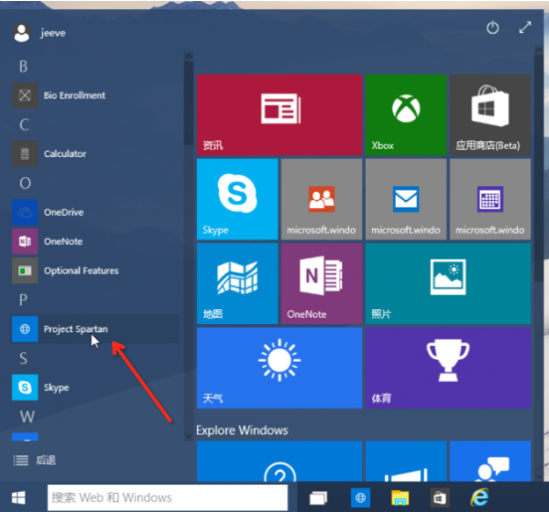Screen dimensions: 549x512
Task: Open the OneNote tile
Action: pos(321,283)
